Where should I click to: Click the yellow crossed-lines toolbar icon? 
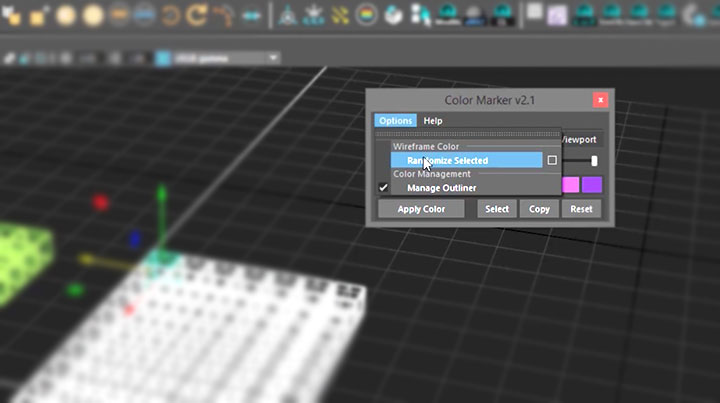pos(339,16)
